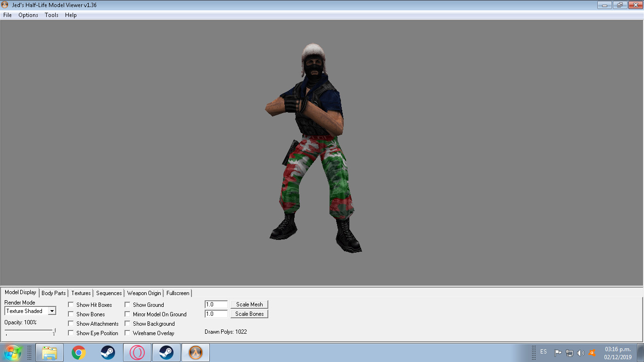Viewport: 644px width, 362px height.
Task: Open first Steam taskbar icon
Action: pyautogui.click(x=108, y=353)
